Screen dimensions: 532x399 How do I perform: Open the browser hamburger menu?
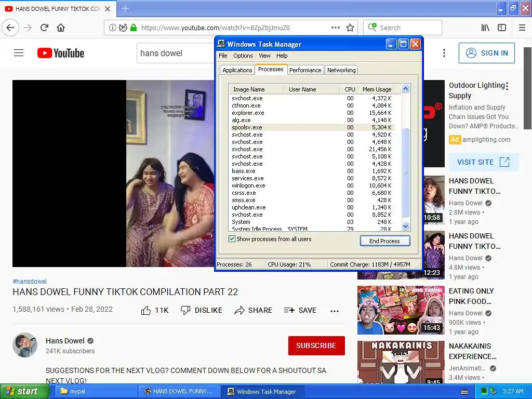(x=522, y=28)
